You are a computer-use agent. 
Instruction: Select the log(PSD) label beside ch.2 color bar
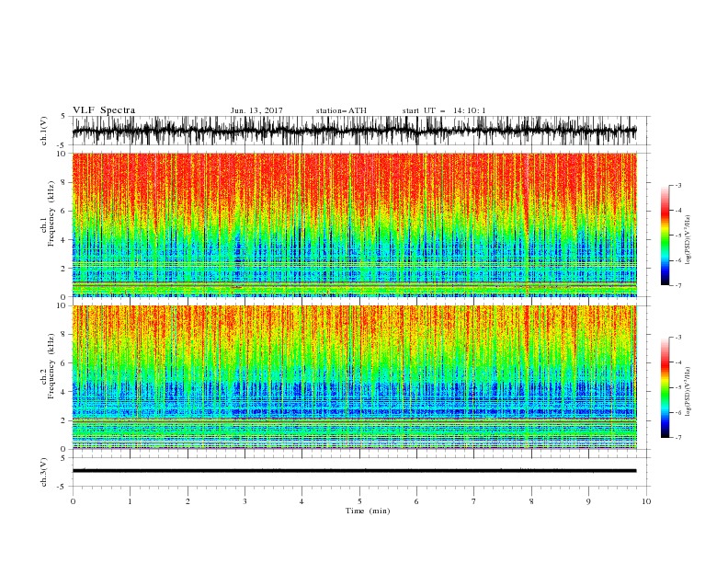pyautogui.click(x=688, y=392)
